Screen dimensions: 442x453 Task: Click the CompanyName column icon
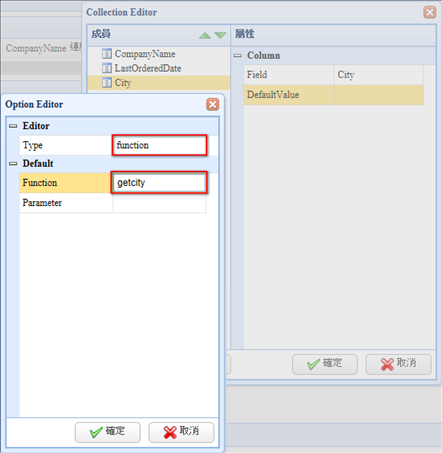(x=107, y=54)
